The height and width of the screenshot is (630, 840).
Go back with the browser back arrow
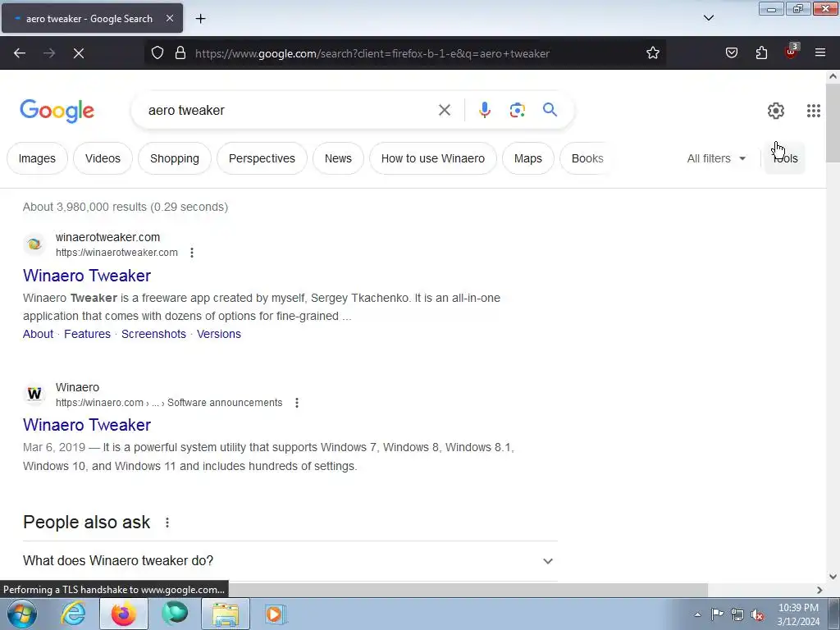click(20, 53)
